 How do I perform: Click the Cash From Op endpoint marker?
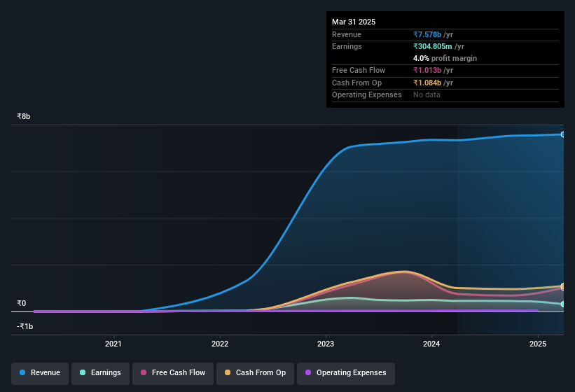[563, 286]
